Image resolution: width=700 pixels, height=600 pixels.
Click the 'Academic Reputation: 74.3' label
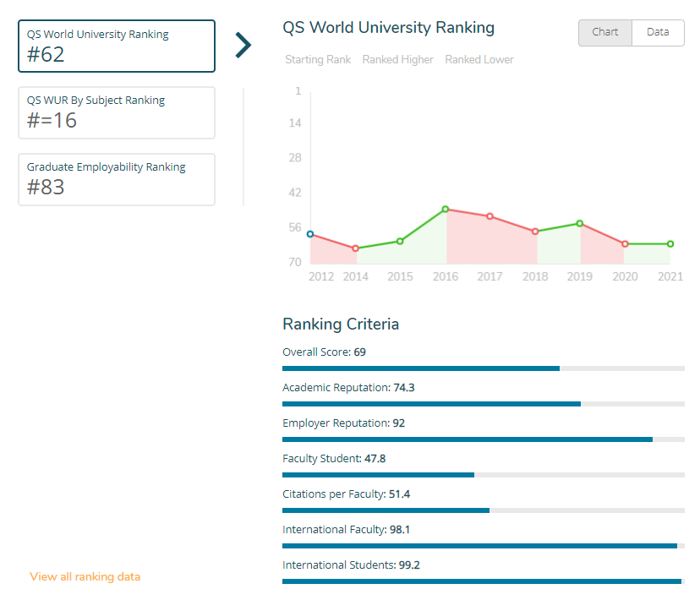coord(348,388)
